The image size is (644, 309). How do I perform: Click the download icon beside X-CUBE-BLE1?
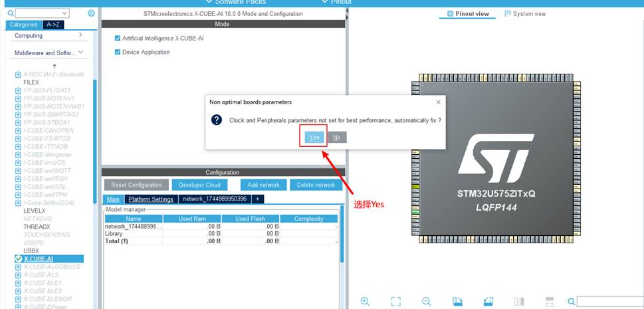[18, 283]
